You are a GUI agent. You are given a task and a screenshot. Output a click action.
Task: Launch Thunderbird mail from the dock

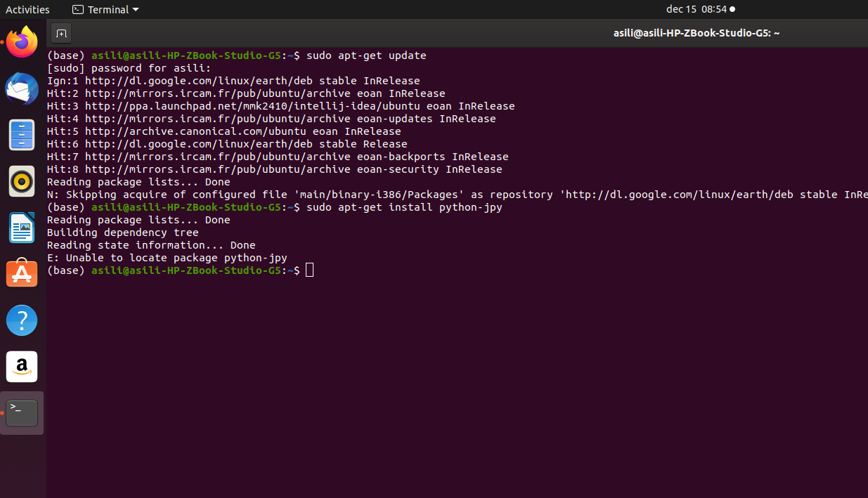pyautogui.click(x=22, y=89)
